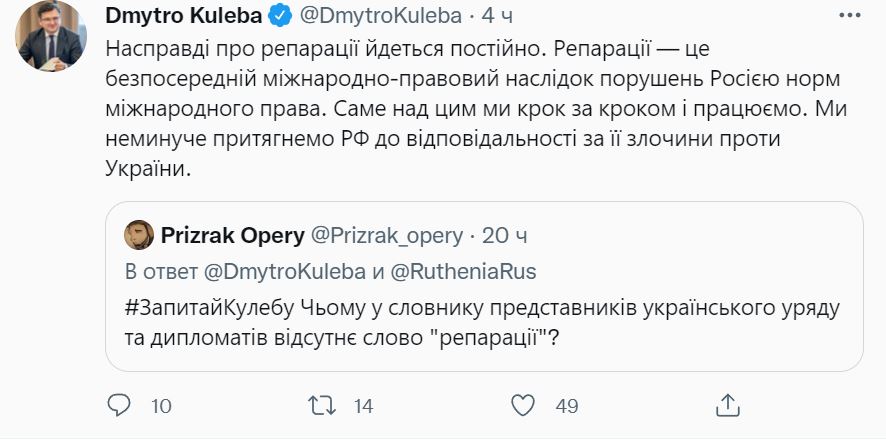
Task: View the 10 replies count
Action: point(162,406)
